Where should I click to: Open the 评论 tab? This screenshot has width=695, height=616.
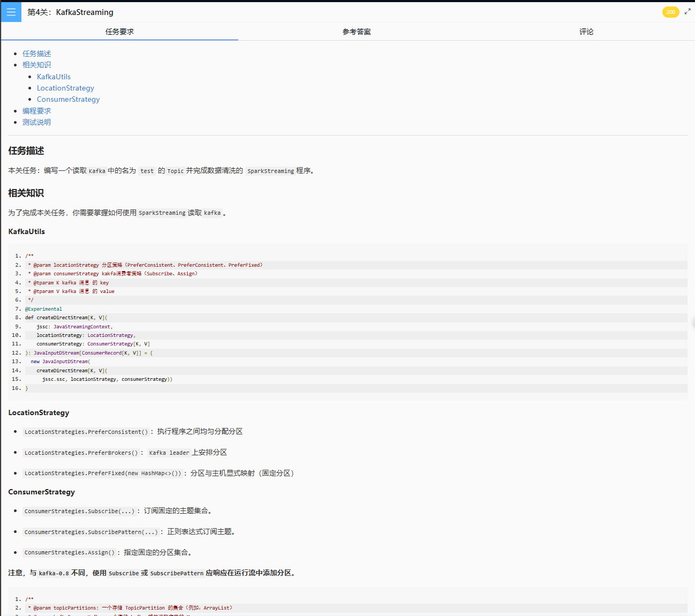point(586,32)
